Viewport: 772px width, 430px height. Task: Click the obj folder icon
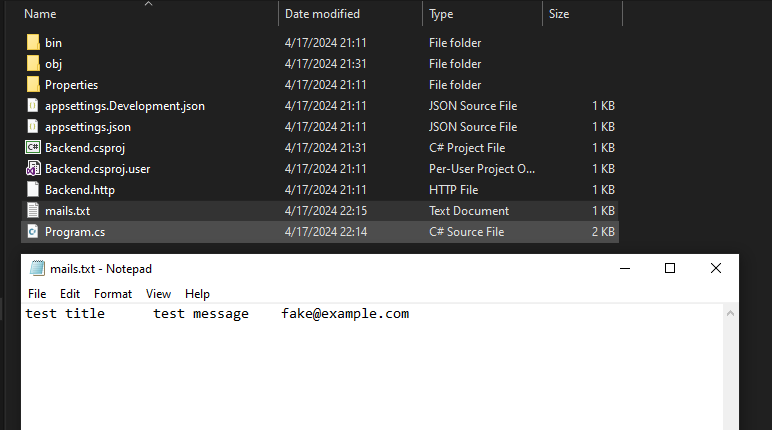[x=33, y=64]
